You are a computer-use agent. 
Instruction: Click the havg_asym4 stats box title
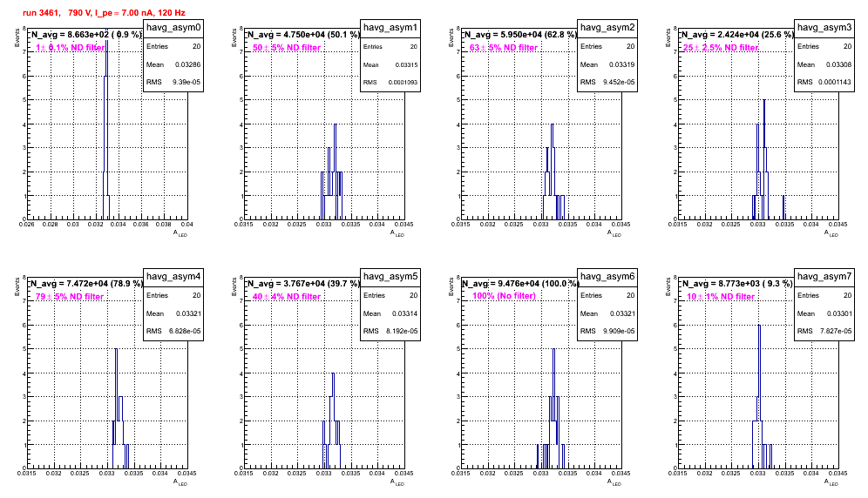tap(173, 277)
